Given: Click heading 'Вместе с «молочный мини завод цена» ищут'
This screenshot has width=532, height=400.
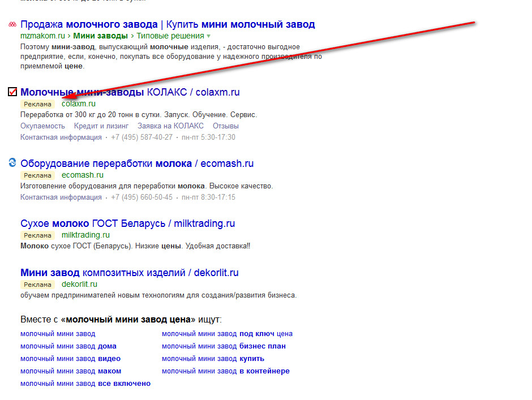Looking at the screenshot, I should click(121, 320).
